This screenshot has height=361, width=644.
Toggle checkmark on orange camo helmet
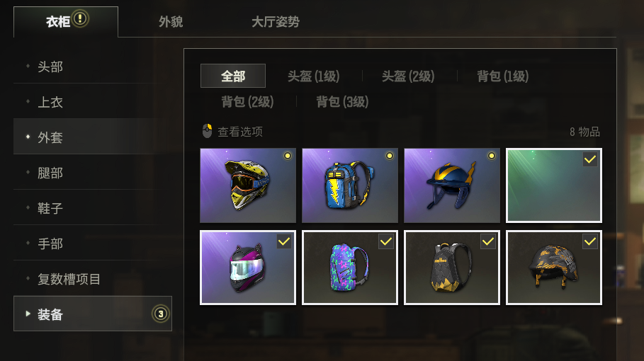pyautogui.click(x=590, y=241)
